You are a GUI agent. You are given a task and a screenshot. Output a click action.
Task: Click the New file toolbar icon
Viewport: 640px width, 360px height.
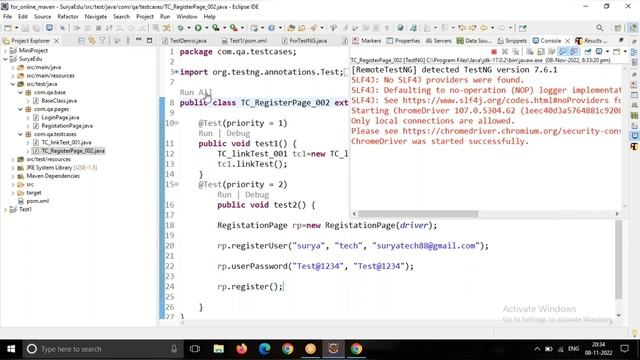tap(8, 28)
